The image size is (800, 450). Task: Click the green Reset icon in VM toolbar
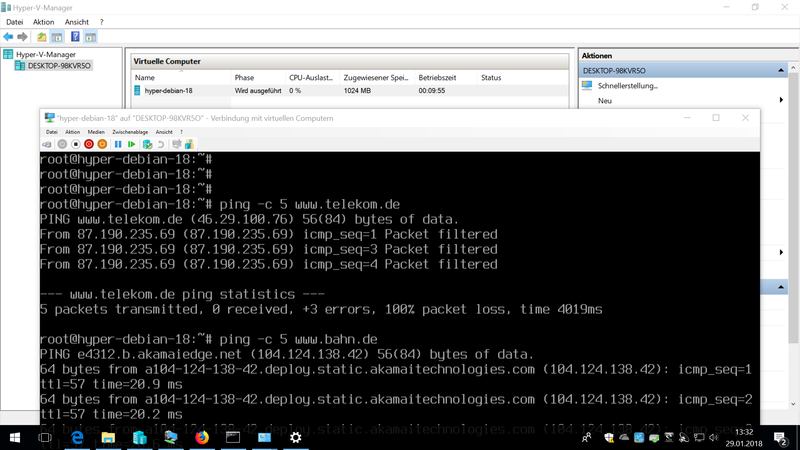[x=132, y=144]
